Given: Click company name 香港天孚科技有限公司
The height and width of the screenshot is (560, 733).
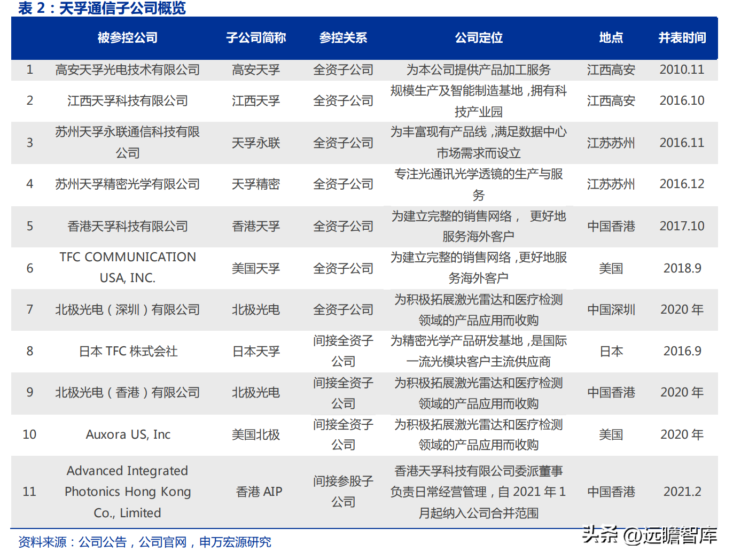Looking at the screenshot, I should (128, 227).
